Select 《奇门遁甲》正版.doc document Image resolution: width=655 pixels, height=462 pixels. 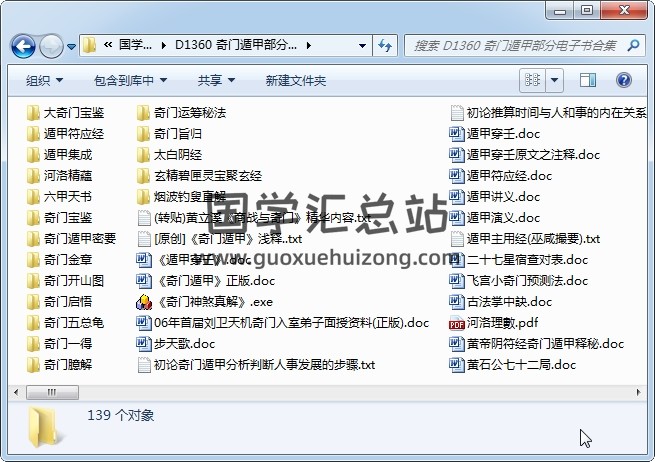(x=206, y=281)
